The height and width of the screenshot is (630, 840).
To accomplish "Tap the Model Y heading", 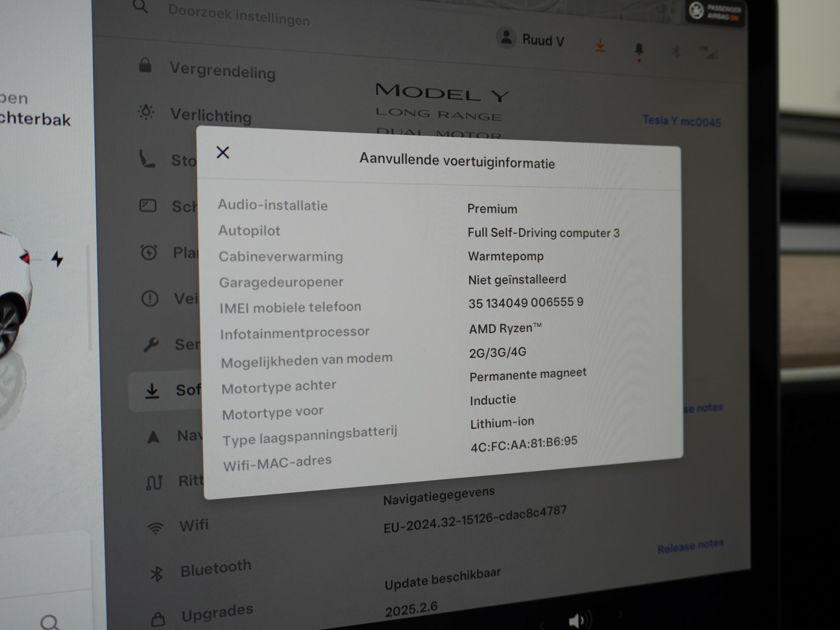I will [x=442, y=92].
